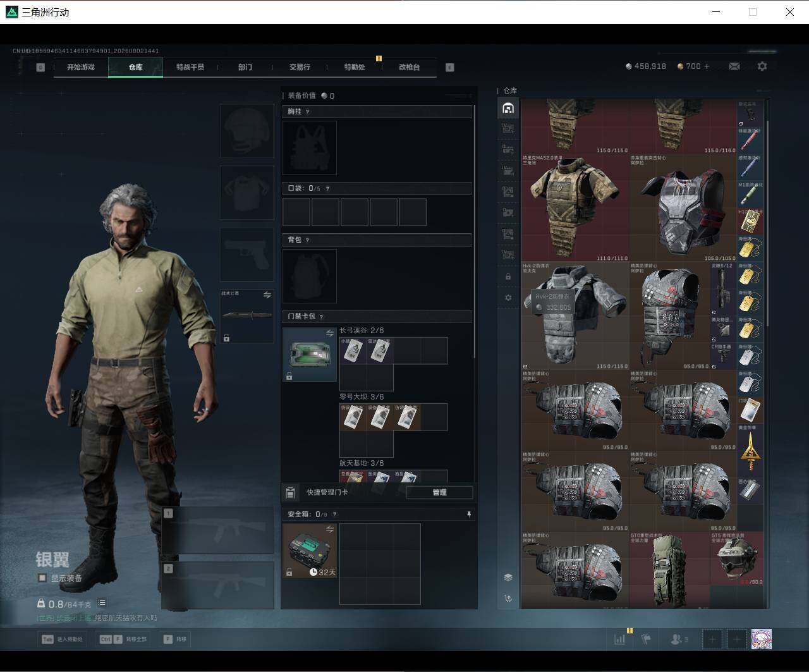Select the main 仓库 stash icon in sidebar
The image size is (809, 672).
coord(508,108)
